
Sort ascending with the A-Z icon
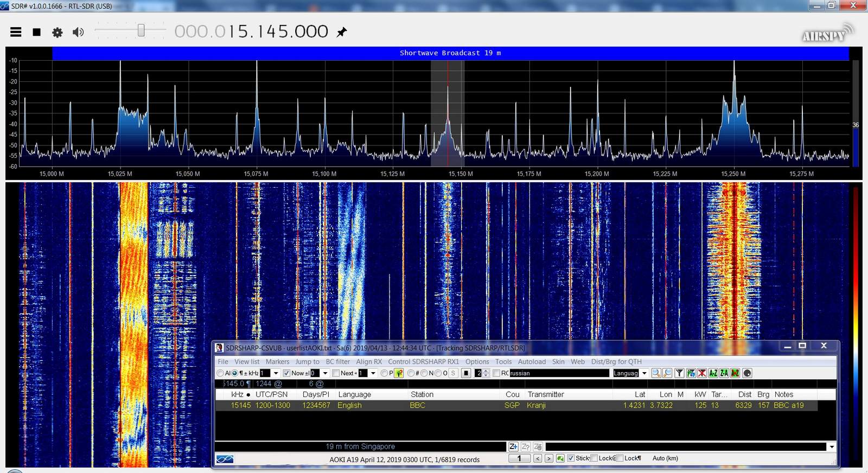(713, 373)
